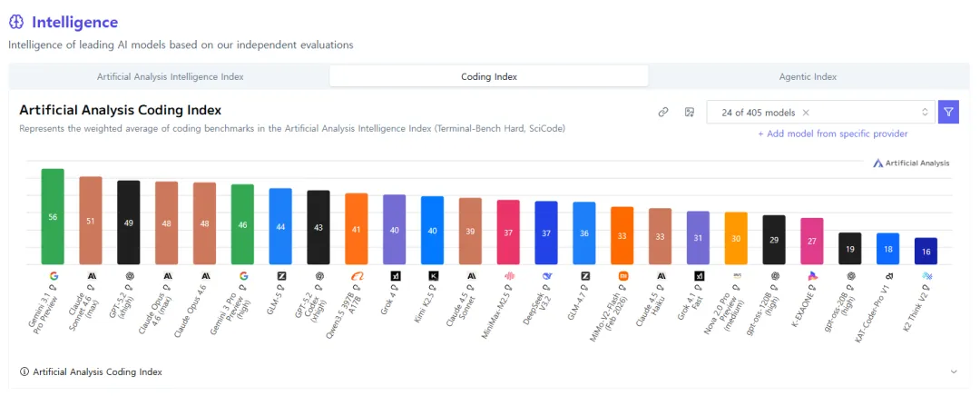The width and height of the screenshot is (980, 396).
Task: Click the Intelligence brain icon
Action: tap(16, 22)
